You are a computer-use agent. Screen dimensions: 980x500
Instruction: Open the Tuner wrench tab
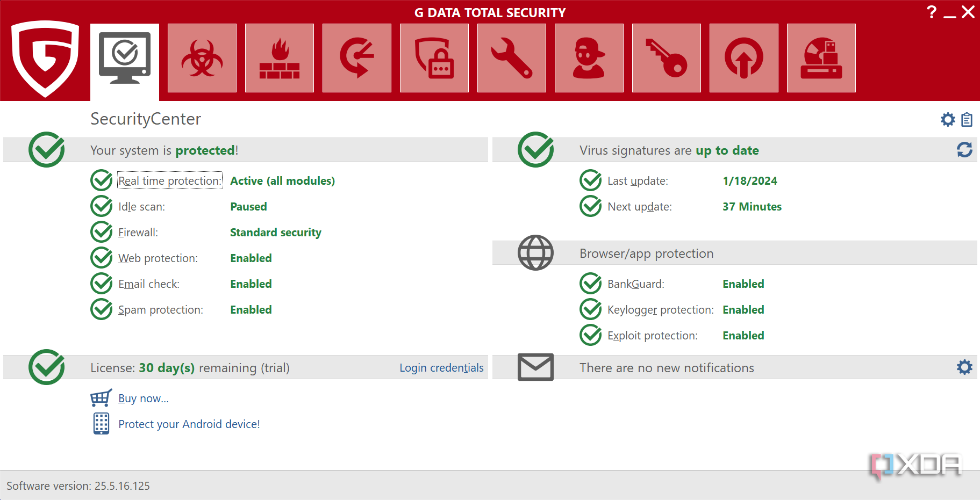pyautogui.click(x=512, y=58)
